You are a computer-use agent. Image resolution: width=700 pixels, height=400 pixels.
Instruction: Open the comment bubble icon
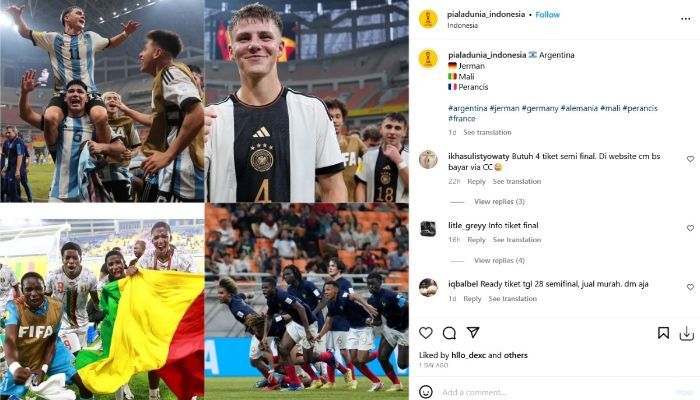click(x=449, y=333)
